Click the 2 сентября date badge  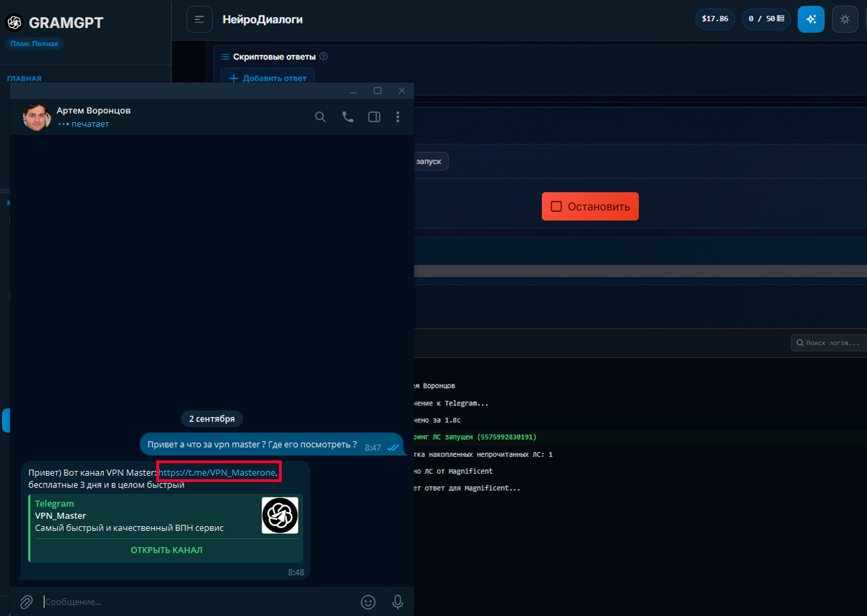click(x=212, y=419)
